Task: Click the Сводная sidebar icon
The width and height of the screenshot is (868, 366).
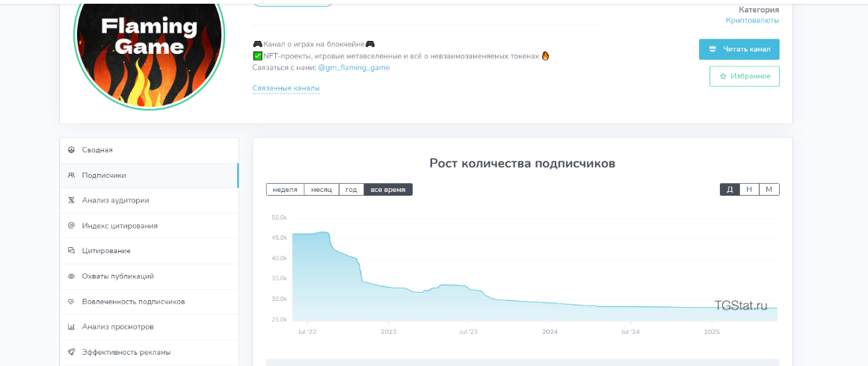Action: tap(71, 150)
